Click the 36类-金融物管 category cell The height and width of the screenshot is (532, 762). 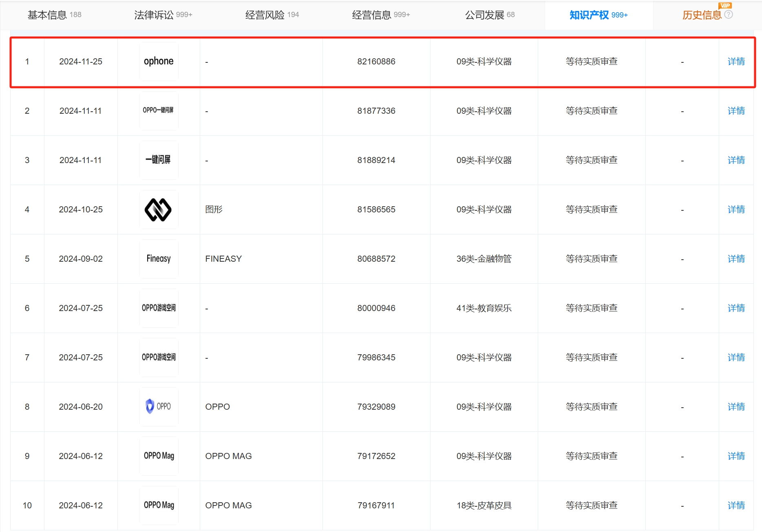point(484,259)
